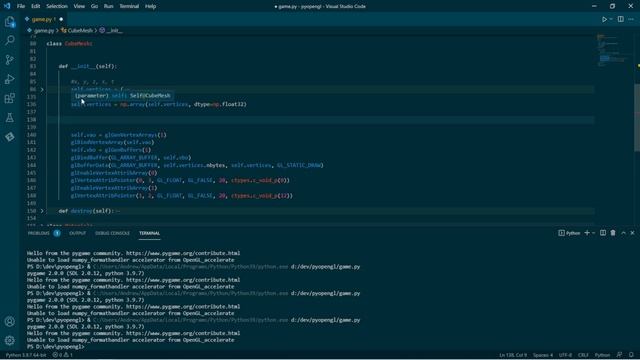Screen dimensions: 640x360
Task: Click the code minimap overview
Action: tap(613, 51)
